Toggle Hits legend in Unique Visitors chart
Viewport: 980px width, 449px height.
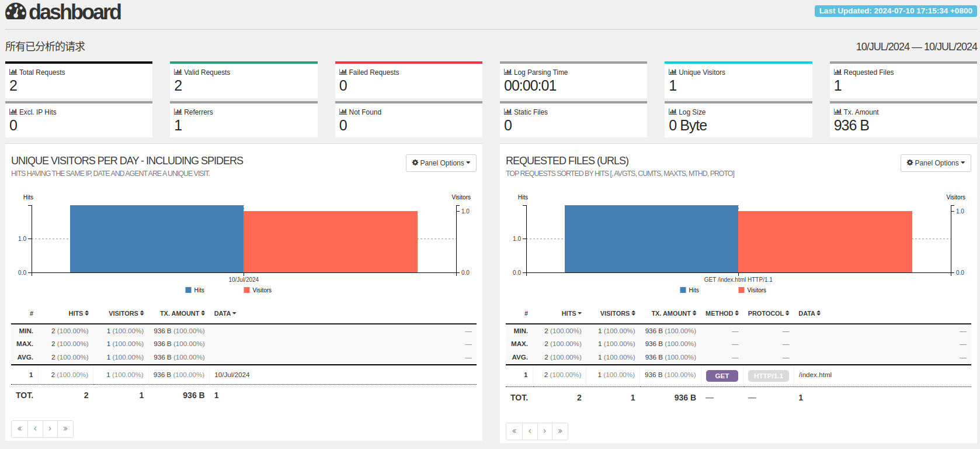[x=194, y=290]
